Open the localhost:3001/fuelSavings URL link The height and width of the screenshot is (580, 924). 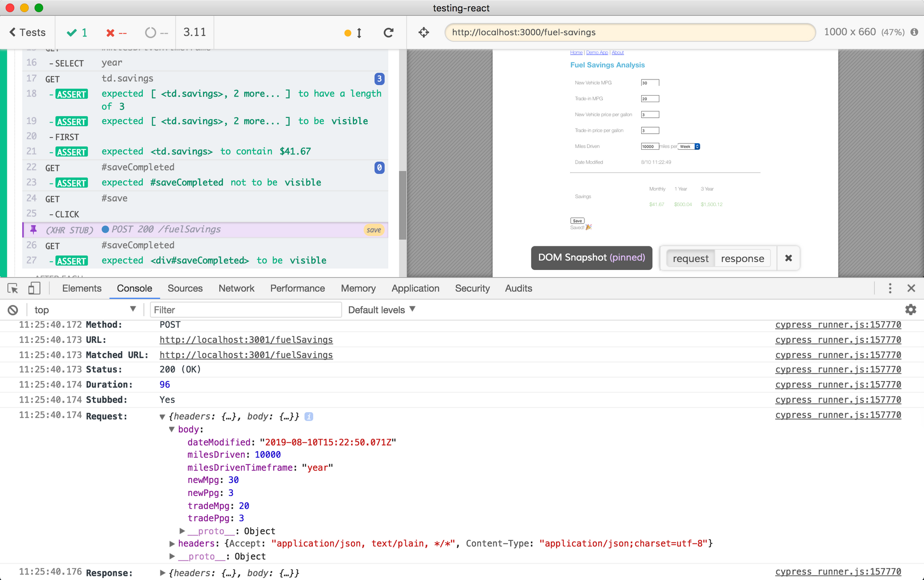click(246, 340)
